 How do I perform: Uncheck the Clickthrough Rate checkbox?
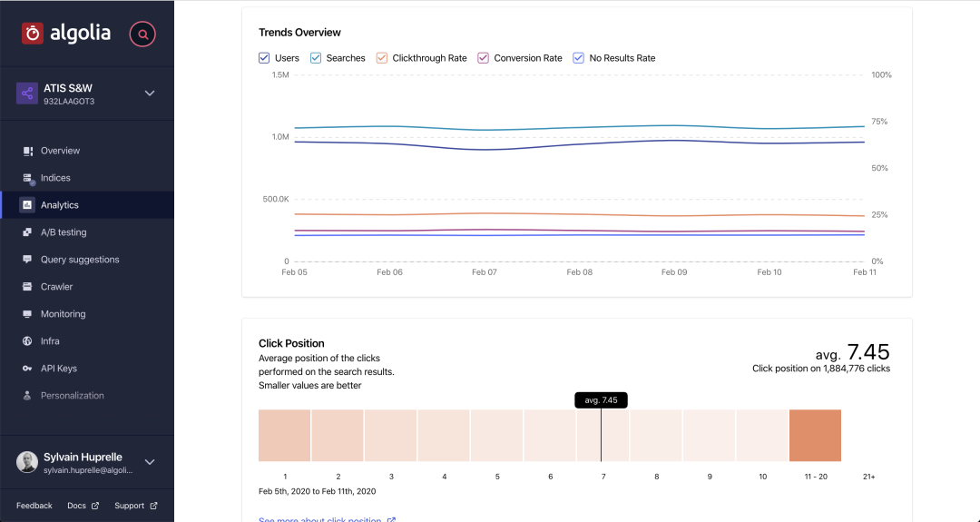(x=381, y=58)
